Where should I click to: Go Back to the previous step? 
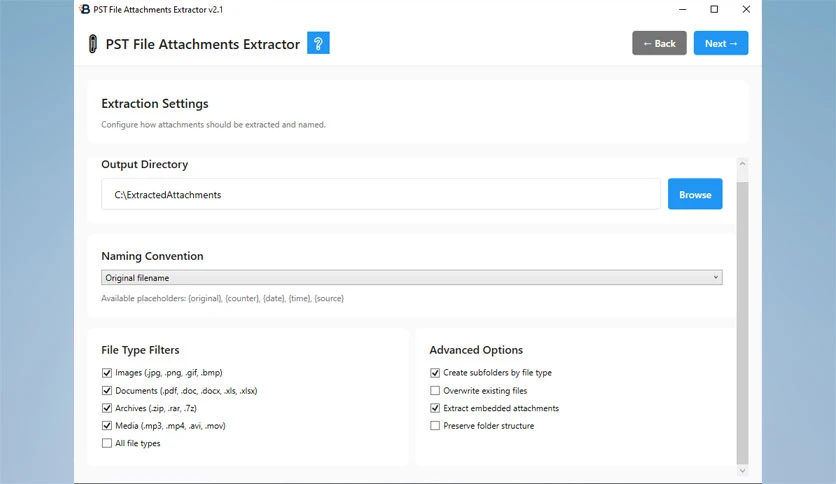coord(659,43)
